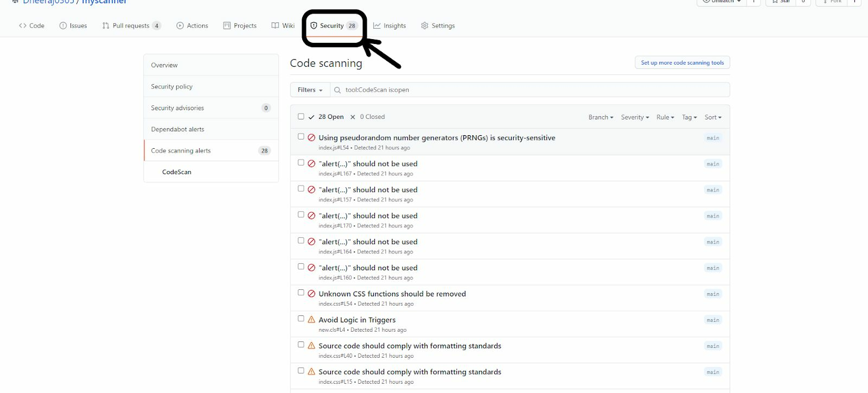Viewport: 868px width, 393px height.
Task: Expand the Severity filter dropdown
Action: [x=635, y=117]
